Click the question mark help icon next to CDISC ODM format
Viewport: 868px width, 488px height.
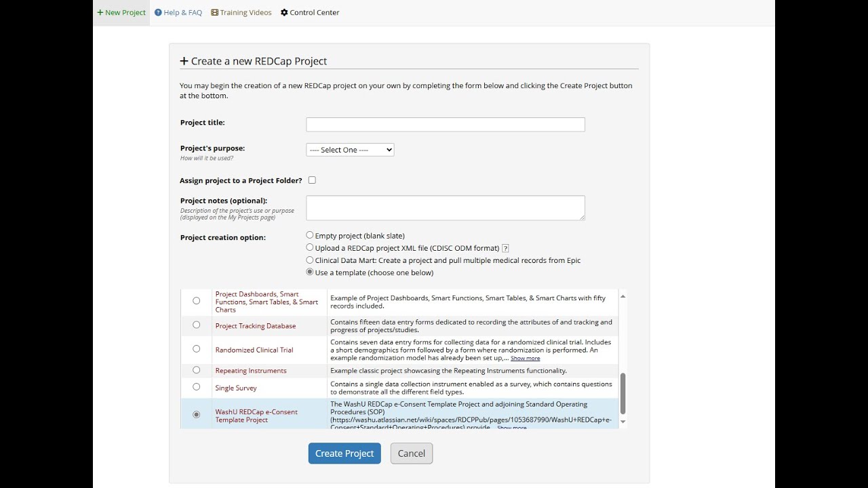click(505, 249)
